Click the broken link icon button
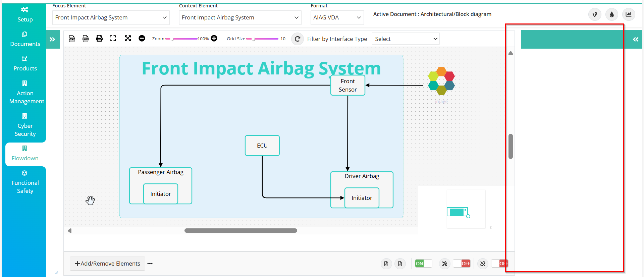This screenshot has height=277, width=644. tap(483, 264)
